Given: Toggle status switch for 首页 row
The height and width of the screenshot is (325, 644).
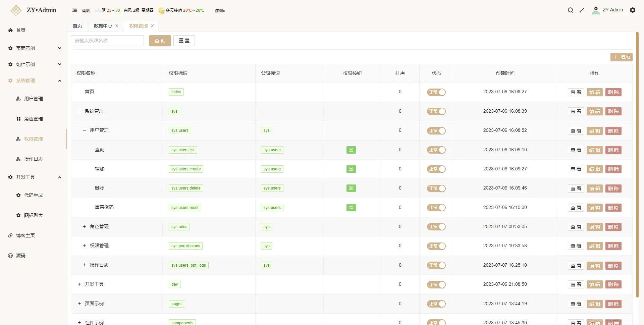Looking at the screenshot, I should [436, 92].
